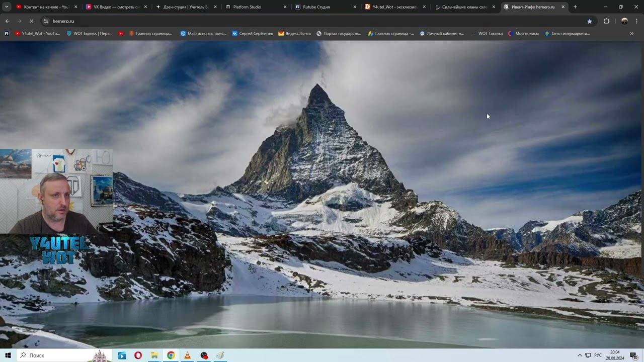Open the dark round recording app taskbar icon
Screen dimensions: 644x362
coord(204,355)
